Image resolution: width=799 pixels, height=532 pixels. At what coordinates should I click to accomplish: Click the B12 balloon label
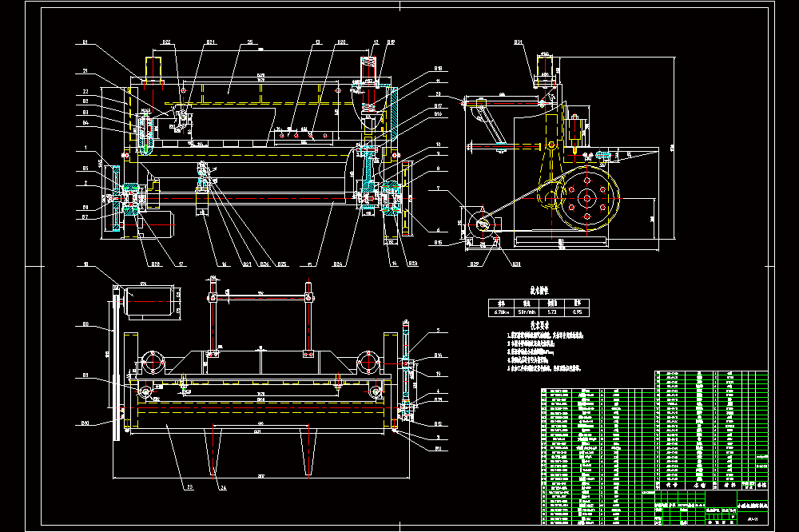438,424
